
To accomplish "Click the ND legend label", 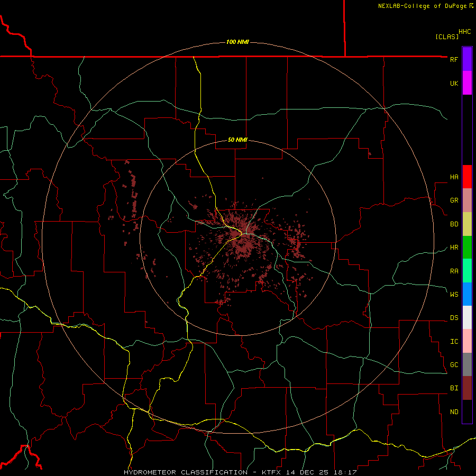I will [x=454, y=412].
